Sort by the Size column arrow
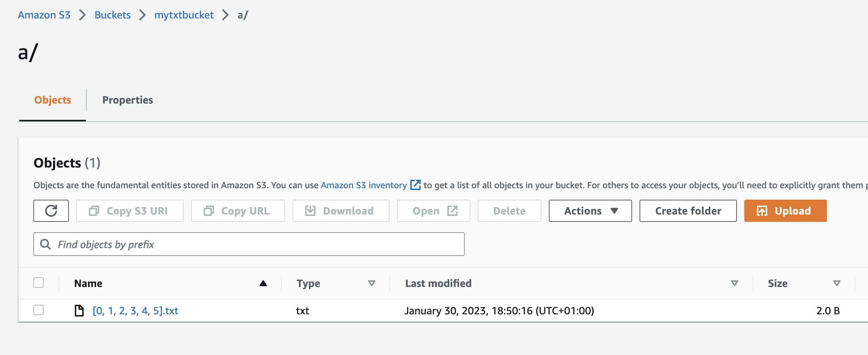Viewport: 868px width, 355px height. [837, 283]
